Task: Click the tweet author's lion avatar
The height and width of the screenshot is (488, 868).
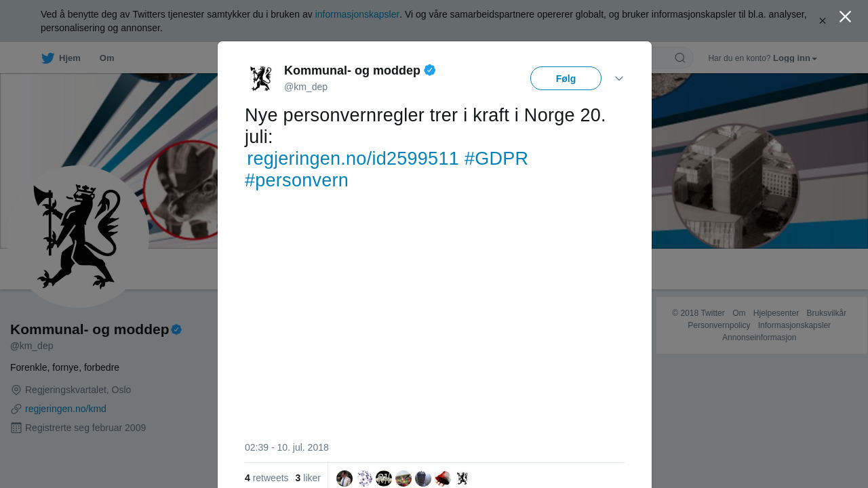Action: tap(261, 79)
